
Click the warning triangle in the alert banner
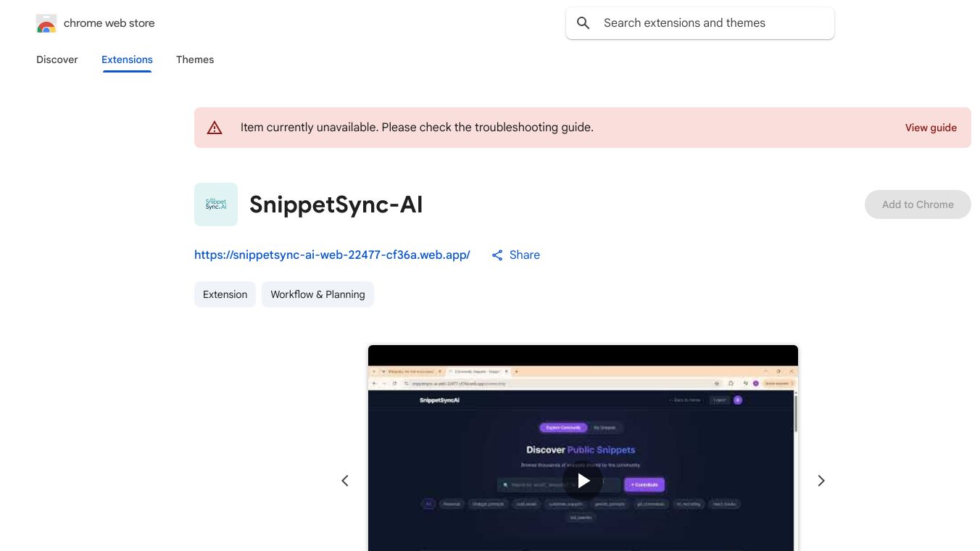(215, 127)
